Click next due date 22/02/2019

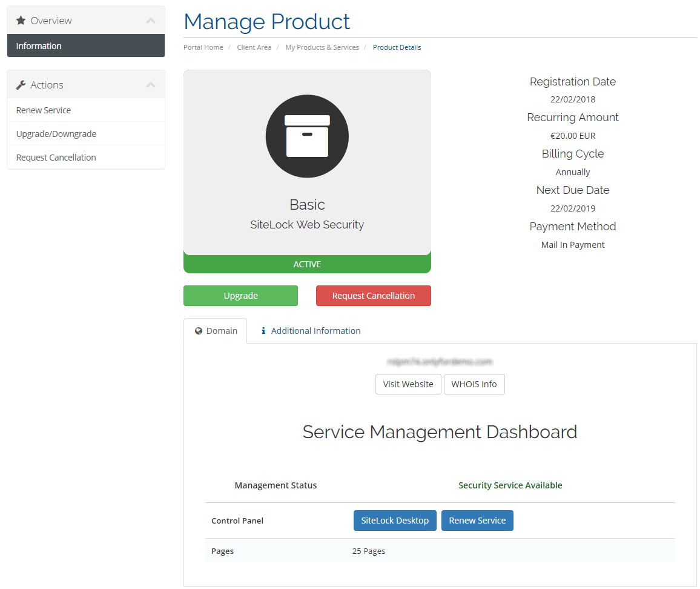point(573,208)
